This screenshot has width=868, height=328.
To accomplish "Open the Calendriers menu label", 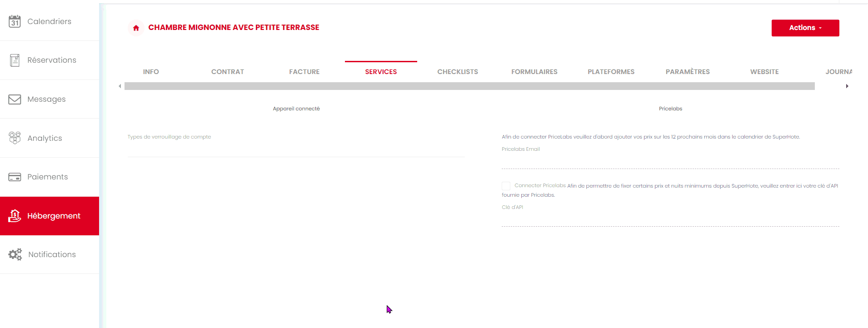I will (49, 21).
